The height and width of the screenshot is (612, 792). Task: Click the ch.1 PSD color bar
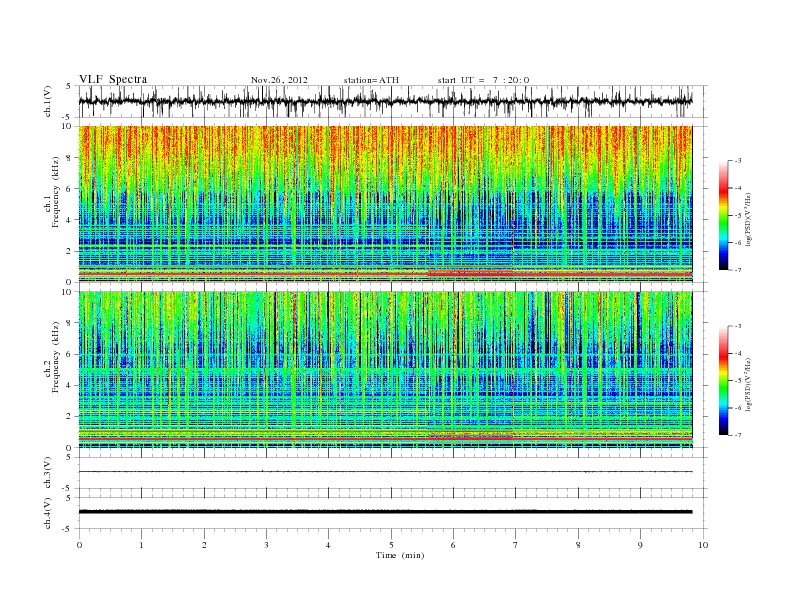pyautogui.click(x=723, y=215)
